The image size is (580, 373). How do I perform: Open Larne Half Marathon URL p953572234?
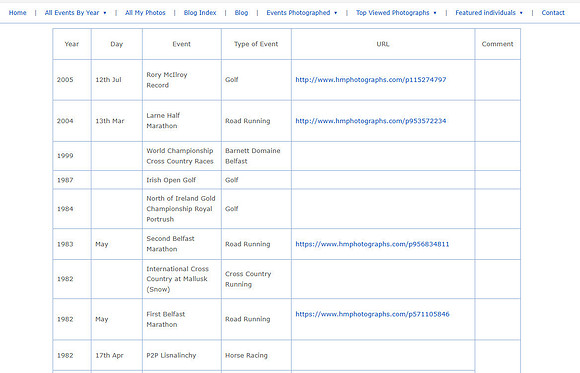click(371, 121)
